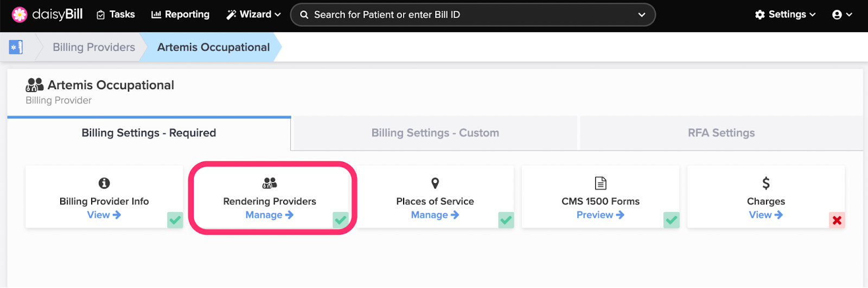The width and height of the screenshot is (868, 288).
Task: Open the Reporting menu item
Action: [x=181, y=15]
